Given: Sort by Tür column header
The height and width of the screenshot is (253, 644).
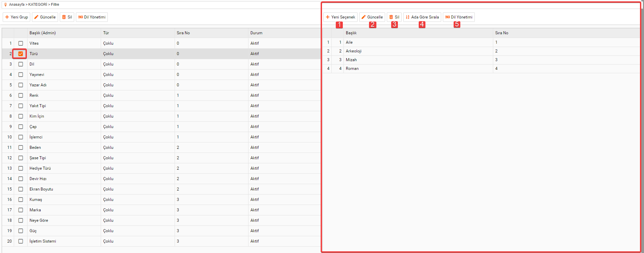Looking at the screenshot, I should pyautogui.click(x=106, y=33).
